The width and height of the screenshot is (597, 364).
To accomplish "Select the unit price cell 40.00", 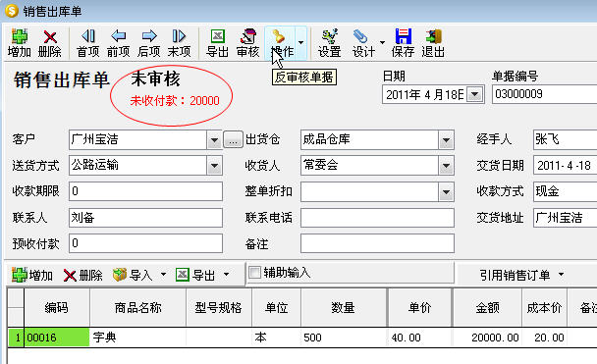I will [419, 338].
